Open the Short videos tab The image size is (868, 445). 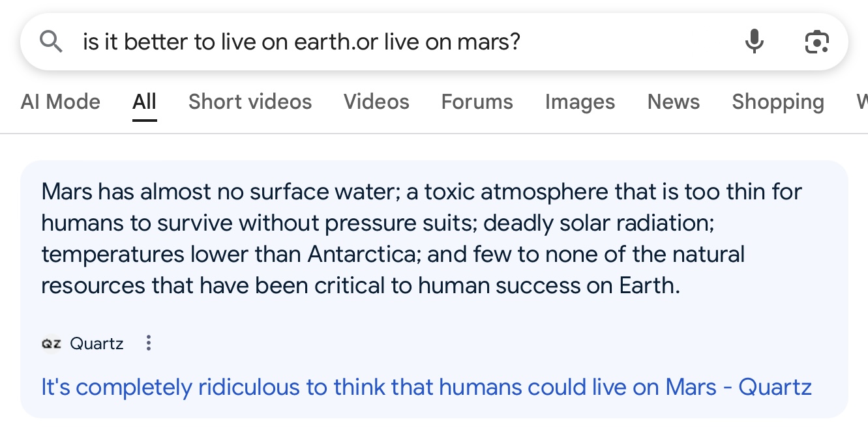250,102
